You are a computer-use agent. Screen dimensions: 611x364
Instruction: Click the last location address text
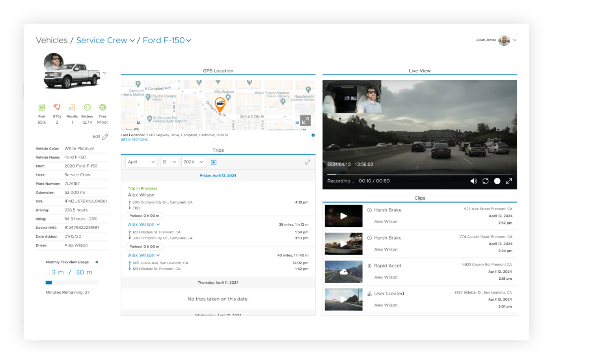[187, 135]
